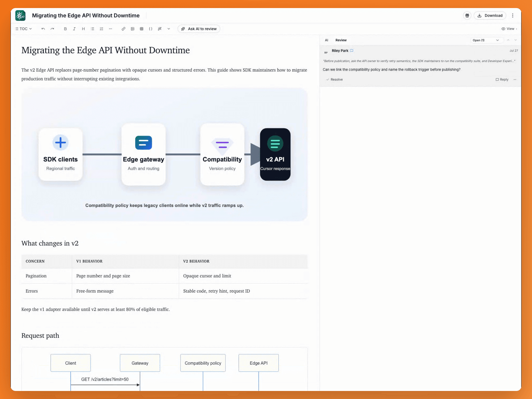Expand chevron next to magic wand
Screen dimensions: 532x399
point(169,29)
